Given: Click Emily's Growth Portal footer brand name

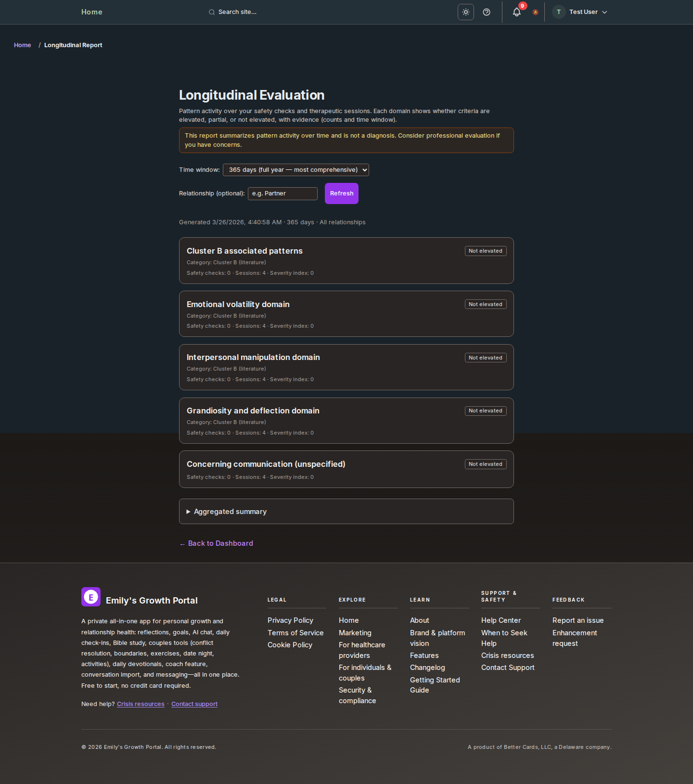Looking at the screenshot, I should [x=152, y=601].
